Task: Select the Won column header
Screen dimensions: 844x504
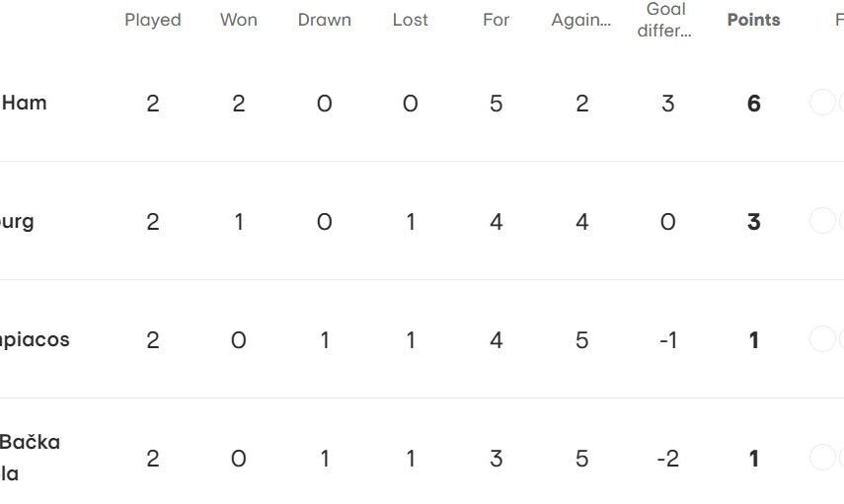Action: pos(239,20)
